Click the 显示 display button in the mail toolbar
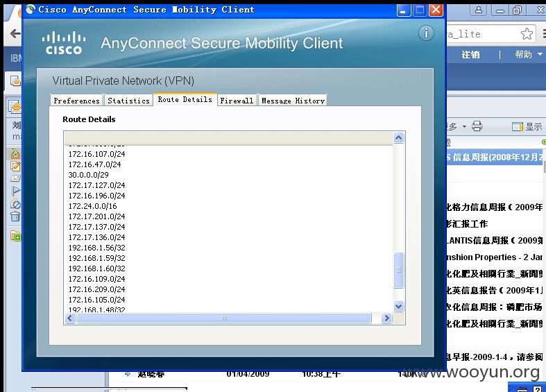This screenshot has height=392, width=546. point(527,126)
